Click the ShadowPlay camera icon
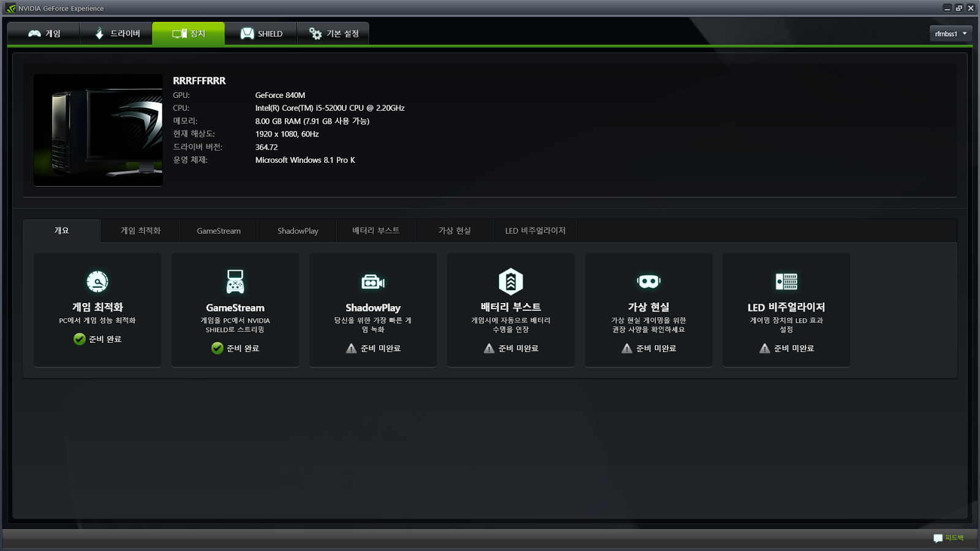 (373, 282)
